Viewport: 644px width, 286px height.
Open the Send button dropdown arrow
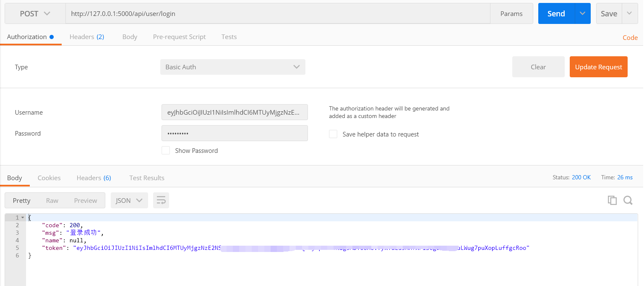582,13
